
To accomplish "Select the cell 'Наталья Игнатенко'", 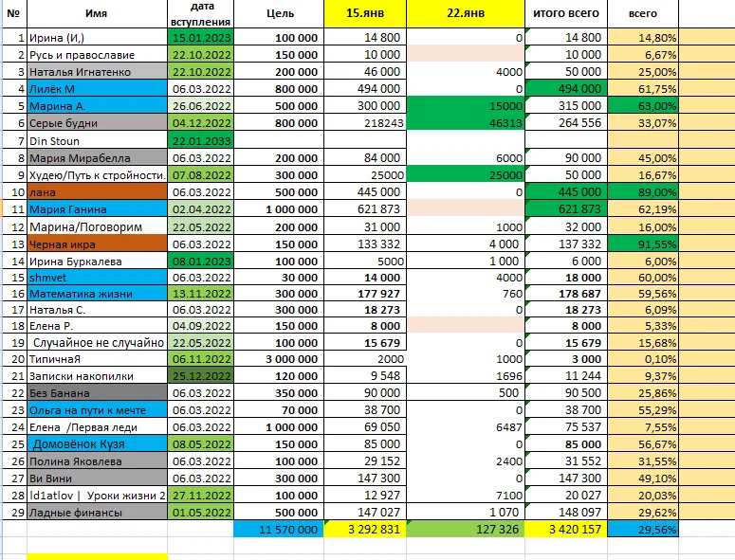I will click(x=97, y=72).
